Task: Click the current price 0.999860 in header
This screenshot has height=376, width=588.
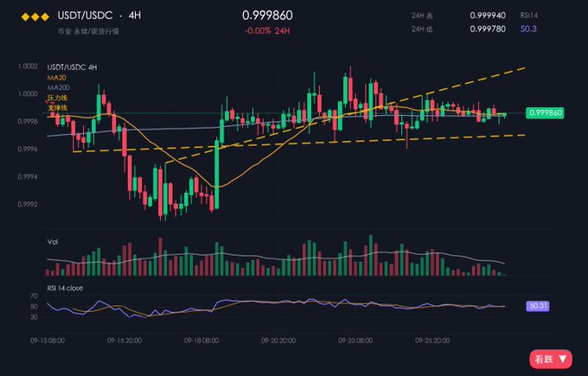Action: click(x=267, y=16)
